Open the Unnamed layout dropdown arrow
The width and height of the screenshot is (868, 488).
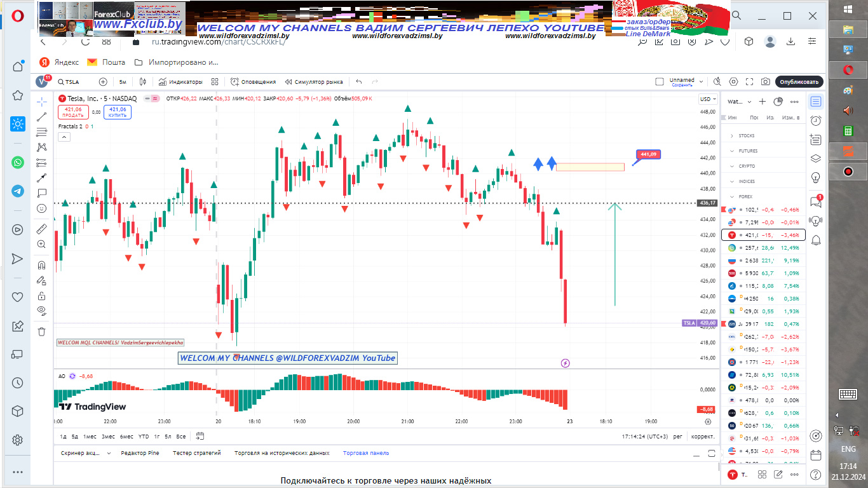tap(701, 82)
